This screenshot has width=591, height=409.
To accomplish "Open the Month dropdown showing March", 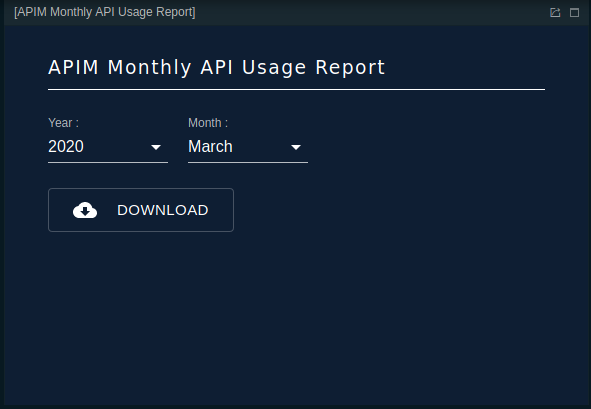I will (248, 147).
